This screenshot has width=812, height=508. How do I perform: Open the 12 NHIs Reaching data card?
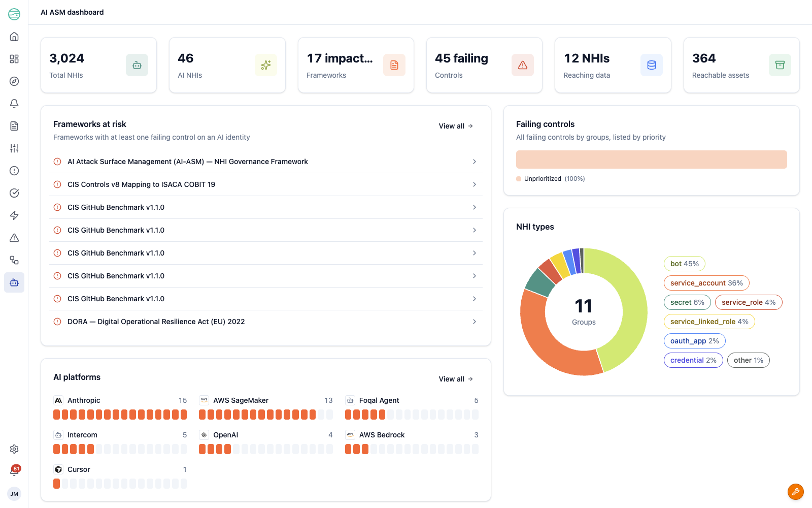point(613,65)
